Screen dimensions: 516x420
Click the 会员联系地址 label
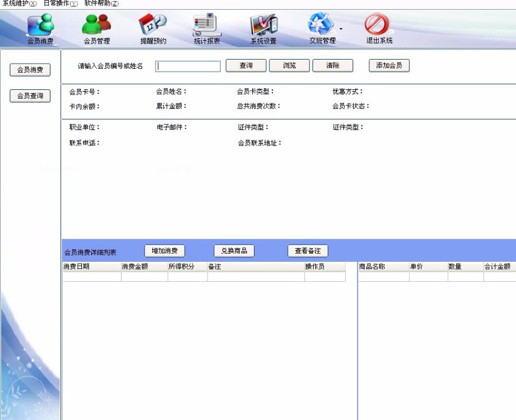click(260, 143)
